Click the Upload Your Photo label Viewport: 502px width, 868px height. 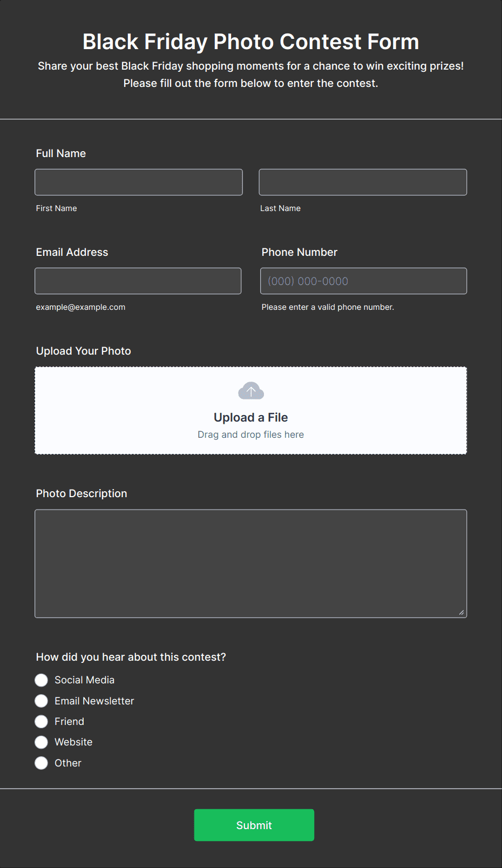click(84, 351)
